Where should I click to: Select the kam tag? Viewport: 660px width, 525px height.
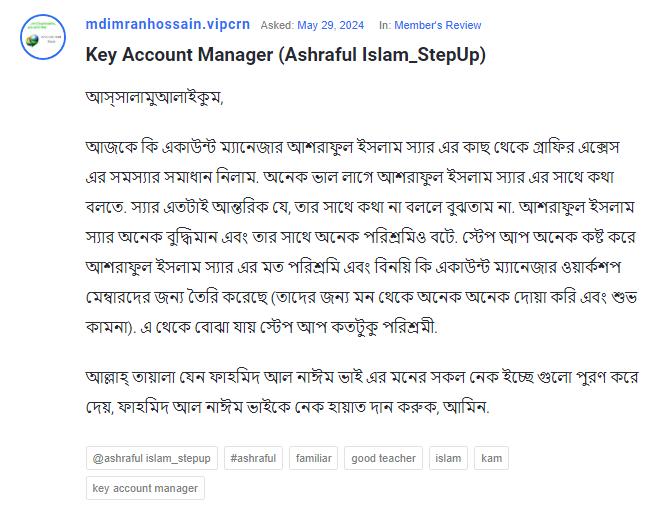point(491,458)
